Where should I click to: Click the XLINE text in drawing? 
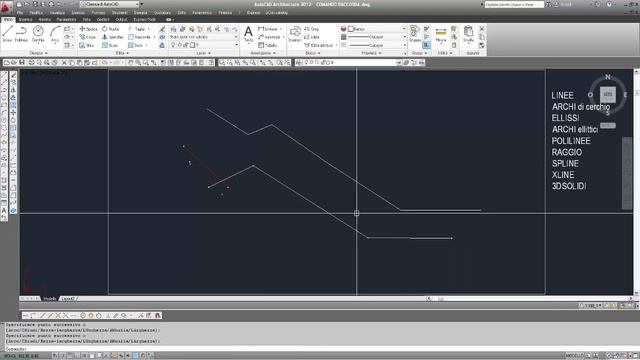pos(563,175)
